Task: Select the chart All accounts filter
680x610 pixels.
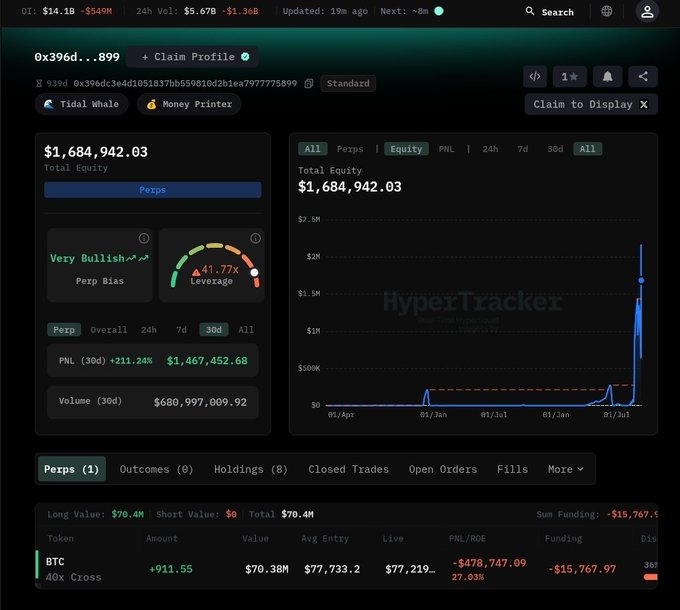Action: point(312,149)
